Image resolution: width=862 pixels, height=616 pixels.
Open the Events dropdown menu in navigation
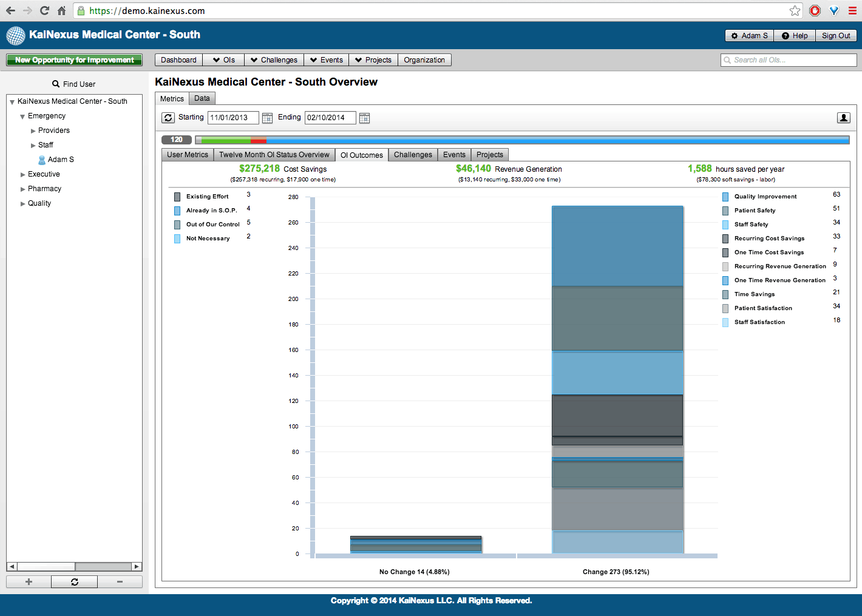(326, 60)
